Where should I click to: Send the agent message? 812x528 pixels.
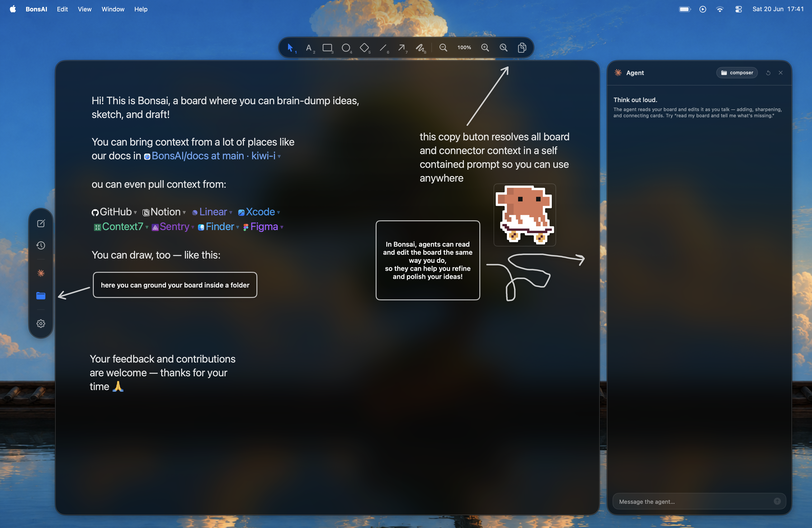click(x=777, y=501)
